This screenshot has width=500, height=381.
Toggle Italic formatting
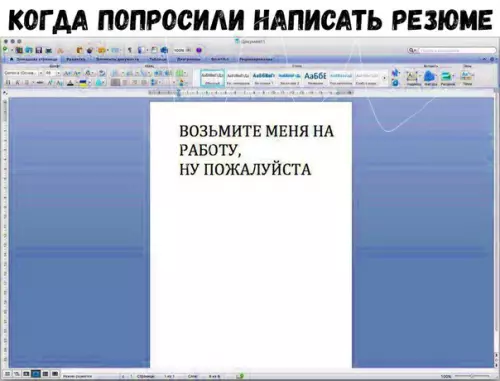(x=17, y=82)
